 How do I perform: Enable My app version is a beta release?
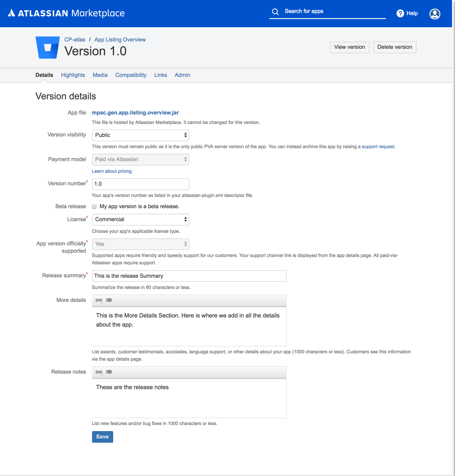(x=94, y=206)
